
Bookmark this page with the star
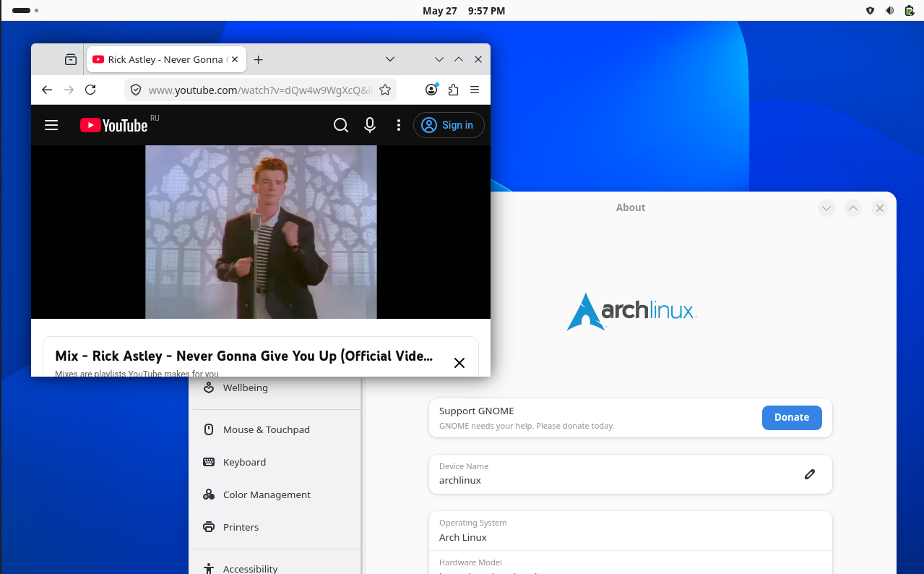click(385, 90)
